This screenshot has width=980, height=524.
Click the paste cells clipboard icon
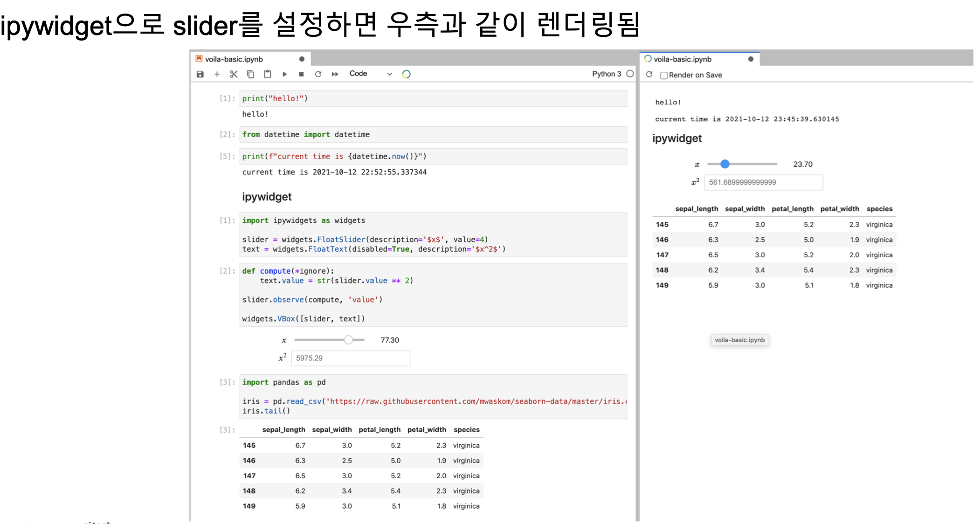click(x=268, y=74)
